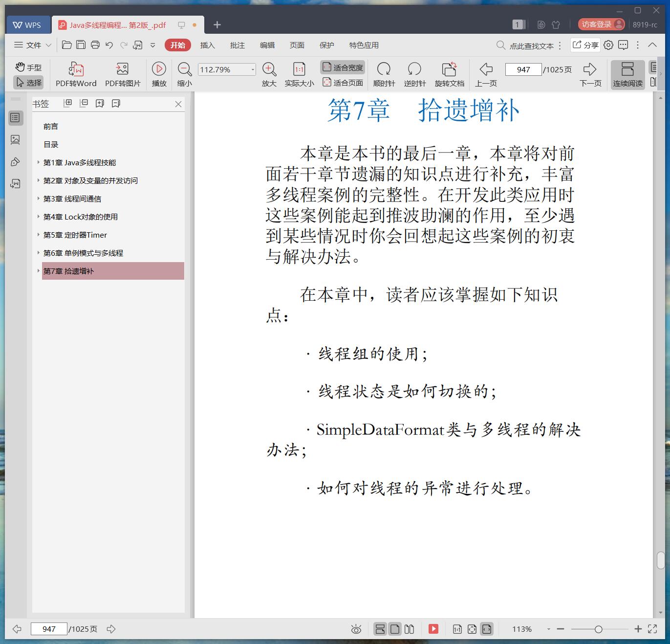Viewport: 670px width, 644px height.
Task: Zoom in with the 放大 magnifier
Action: click(269, 74)
